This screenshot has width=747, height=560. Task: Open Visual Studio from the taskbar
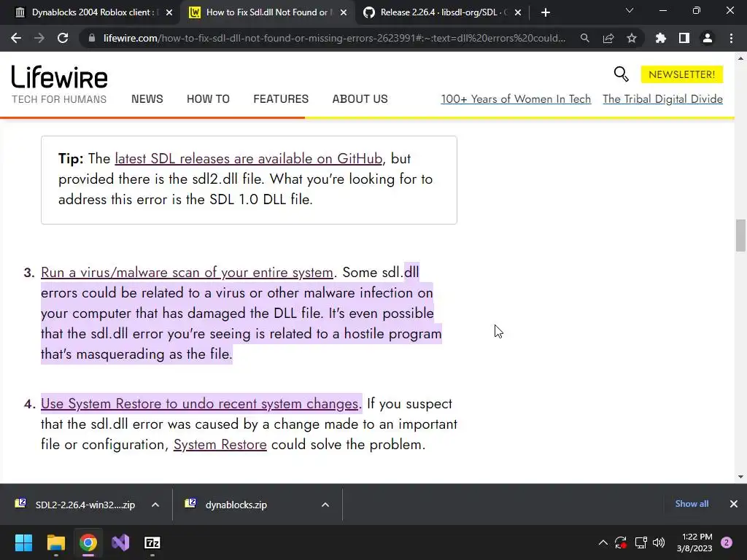point(120,542)
